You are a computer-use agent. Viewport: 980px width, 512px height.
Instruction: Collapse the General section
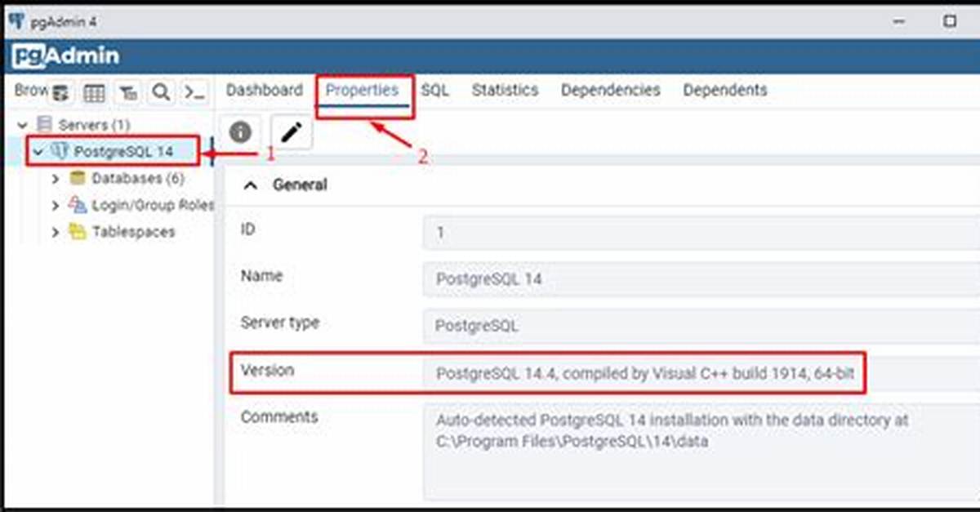pos(252,185)
